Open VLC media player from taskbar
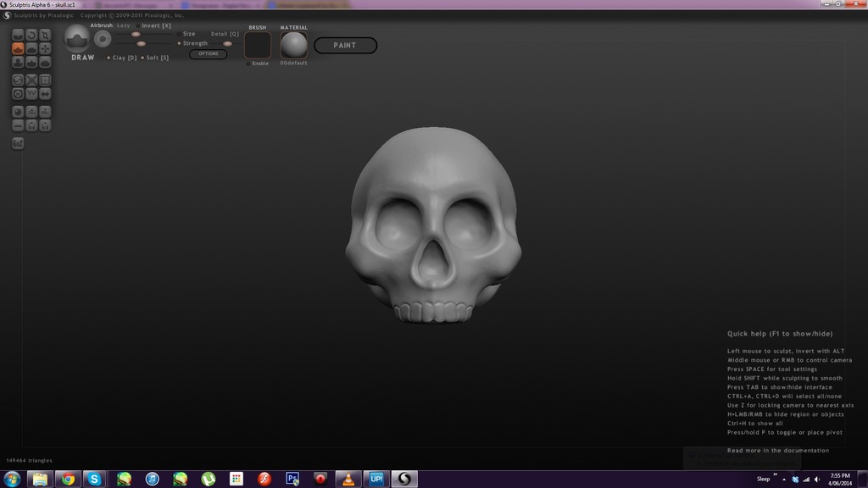868x488 pixels. (348, 480)
